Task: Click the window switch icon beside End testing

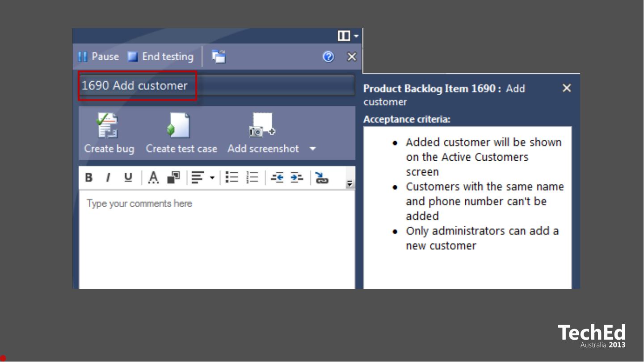Action: [219, 57]
